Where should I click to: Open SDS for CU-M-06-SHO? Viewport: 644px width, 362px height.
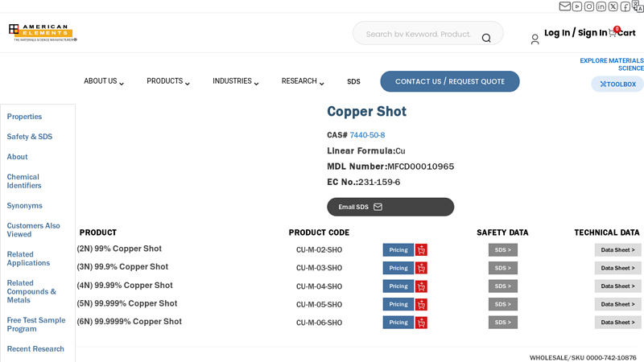pyautogui.click(x=502, y=323)
